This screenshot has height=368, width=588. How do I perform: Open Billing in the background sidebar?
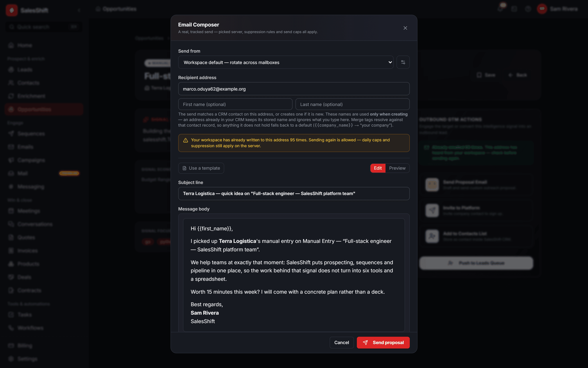click(44, 346)
